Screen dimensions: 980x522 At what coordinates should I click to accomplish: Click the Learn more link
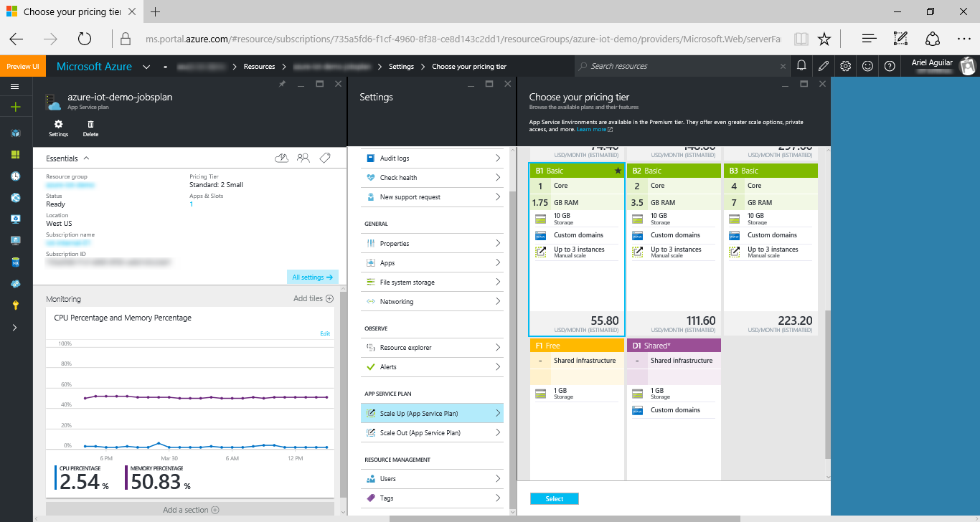click(x=594, y=130)
